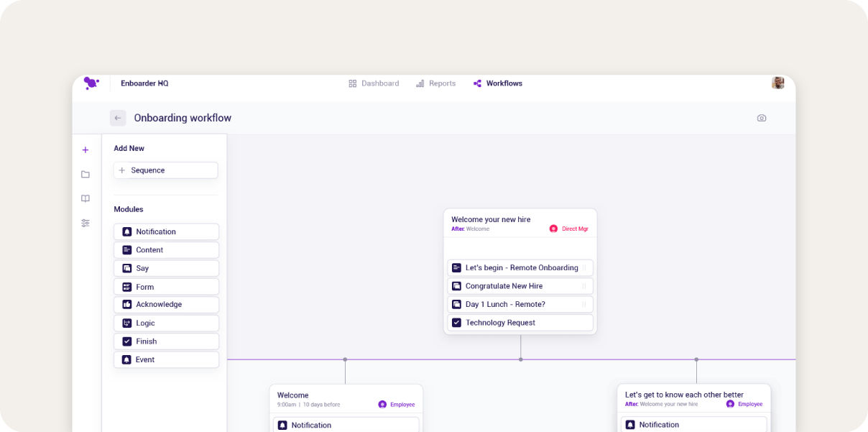The width and height of the screenshot is (868, 432).
Task: Click the Workflows nodes icon
Action: pyautogui.click(x=477, y=83)
